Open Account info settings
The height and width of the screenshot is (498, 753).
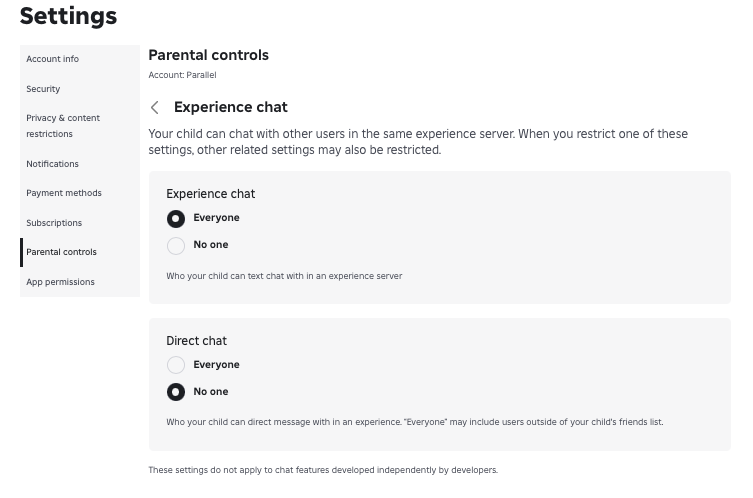pos(53,59)
